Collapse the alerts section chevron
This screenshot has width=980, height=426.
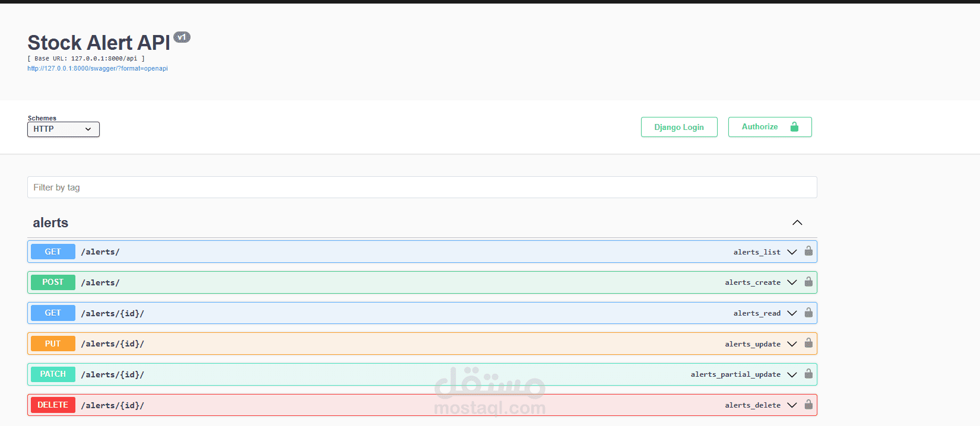click(x=797, y=222)
